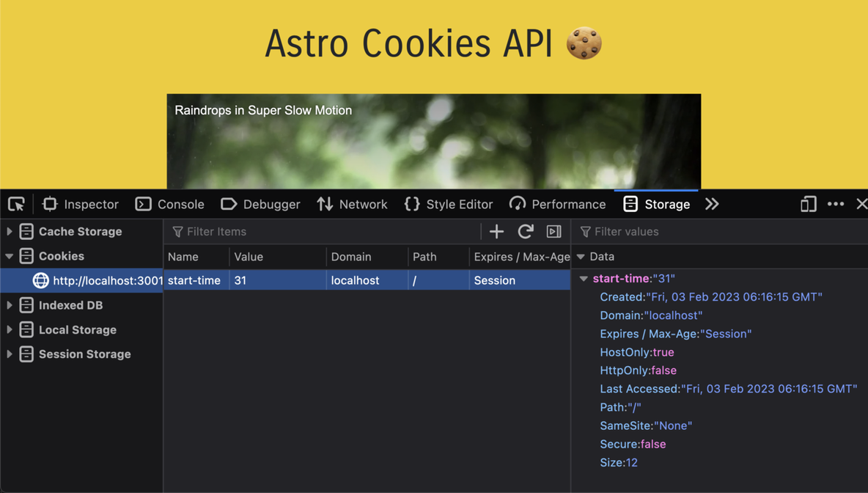868x493 pixels.
Task: Select the element picker tool
Action: (x=15, y=204)
